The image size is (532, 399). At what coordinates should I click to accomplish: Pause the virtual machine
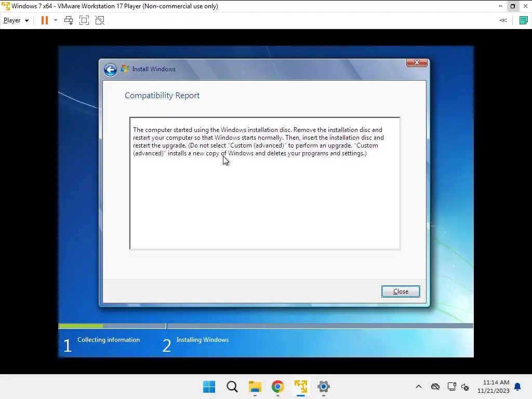(45, 20)
